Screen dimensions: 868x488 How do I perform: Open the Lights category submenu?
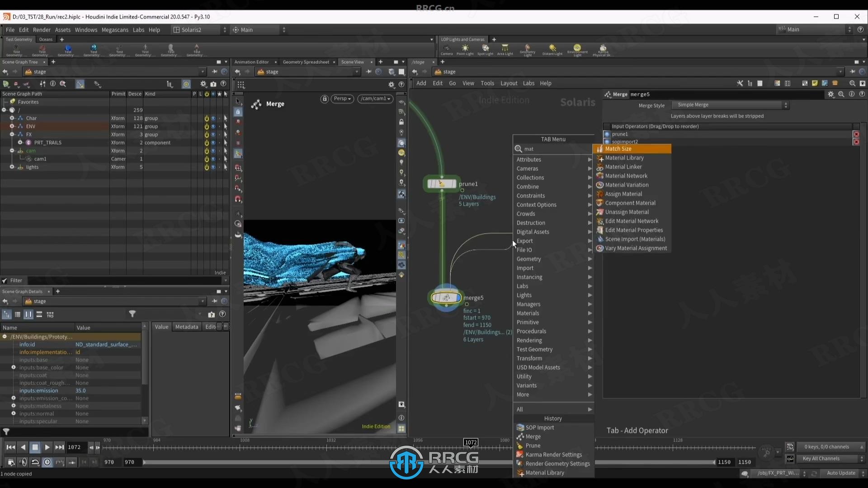click(x=553, y=295)
